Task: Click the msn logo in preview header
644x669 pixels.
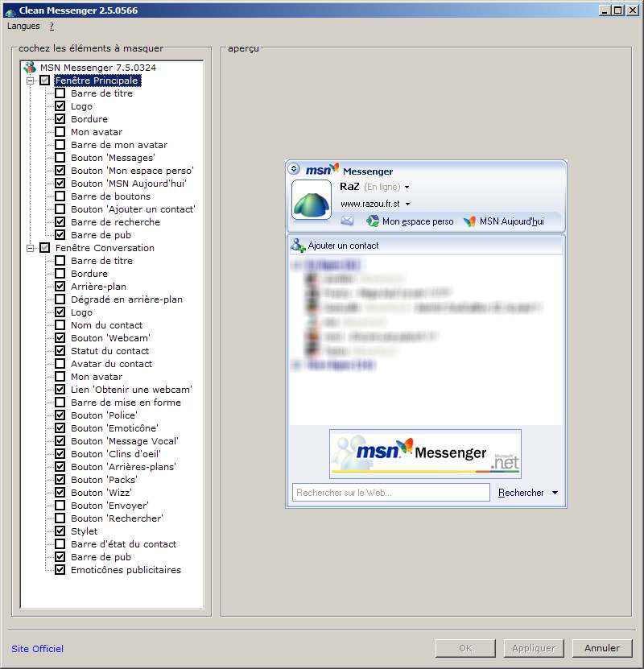Action: [x=322, y=169]
